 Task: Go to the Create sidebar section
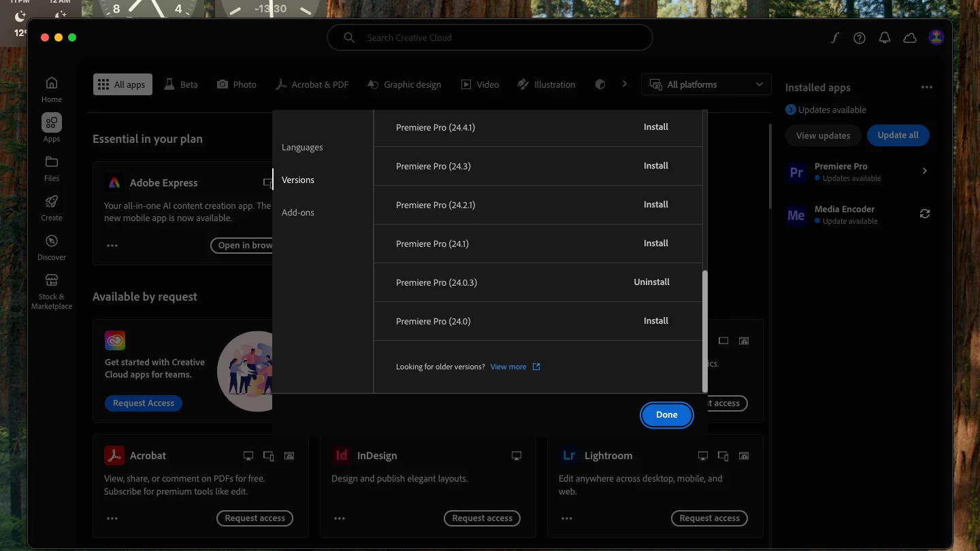51,207
